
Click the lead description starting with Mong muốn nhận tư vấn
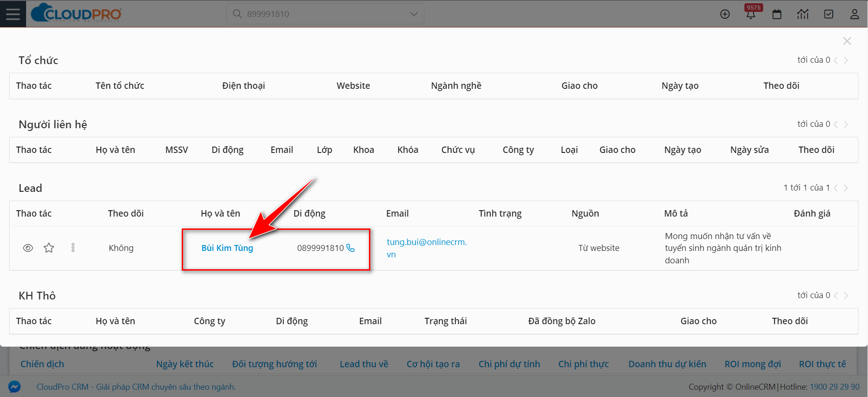pos(723,248)
